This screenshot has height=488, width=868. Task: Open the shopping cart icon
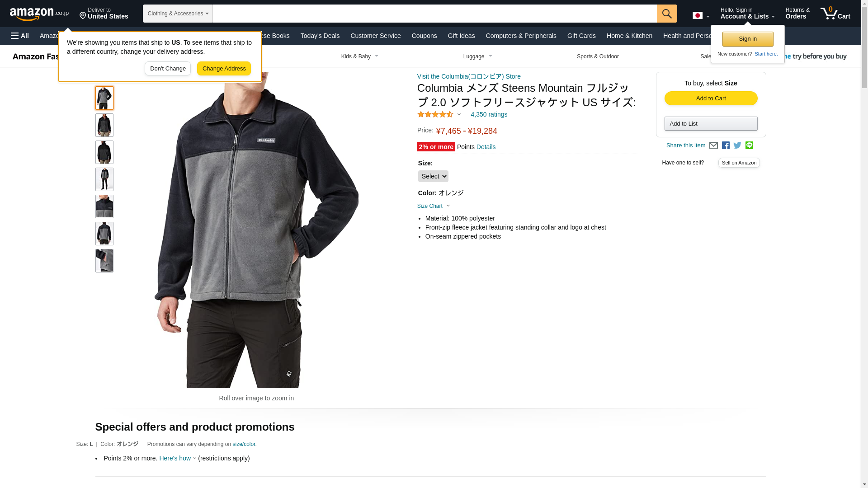click(x=835, y=14)
